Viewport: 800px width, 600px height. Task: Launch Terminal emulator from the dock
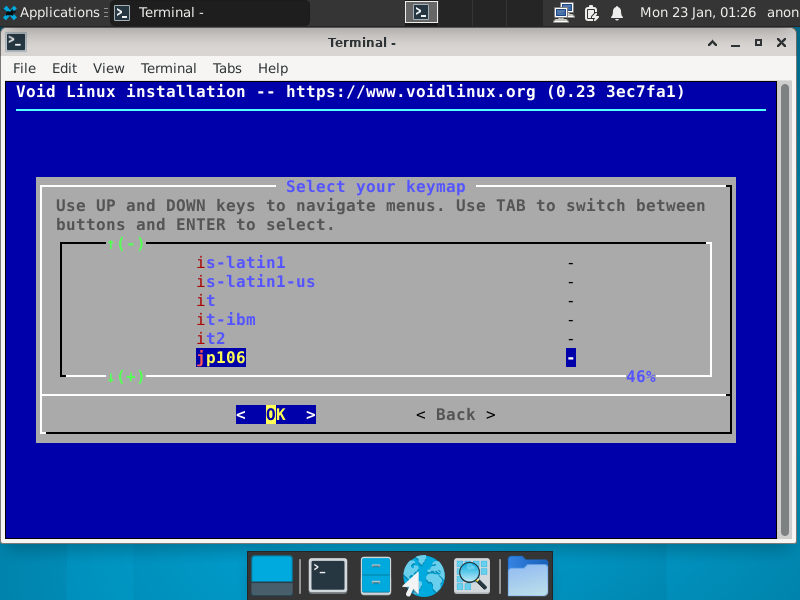[328, 576]
